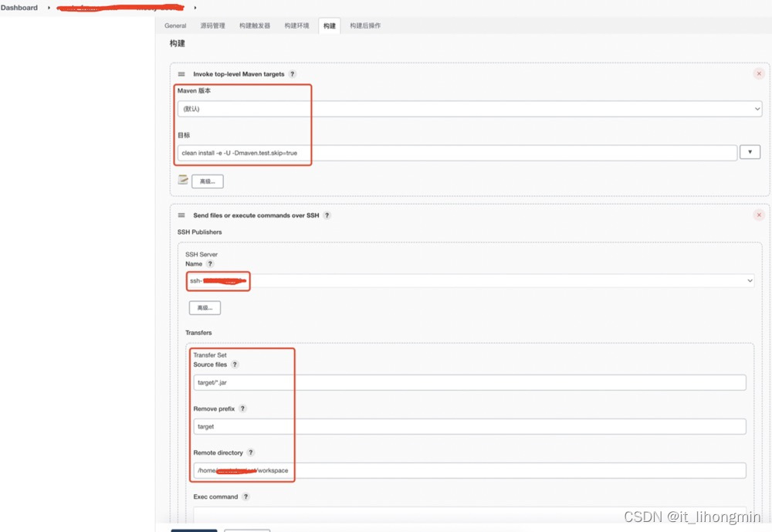Image resolution: width=772 pixels, height=532 pixels.
Task: Switch to the 构建环境 tab
Action: click(296, 25)
